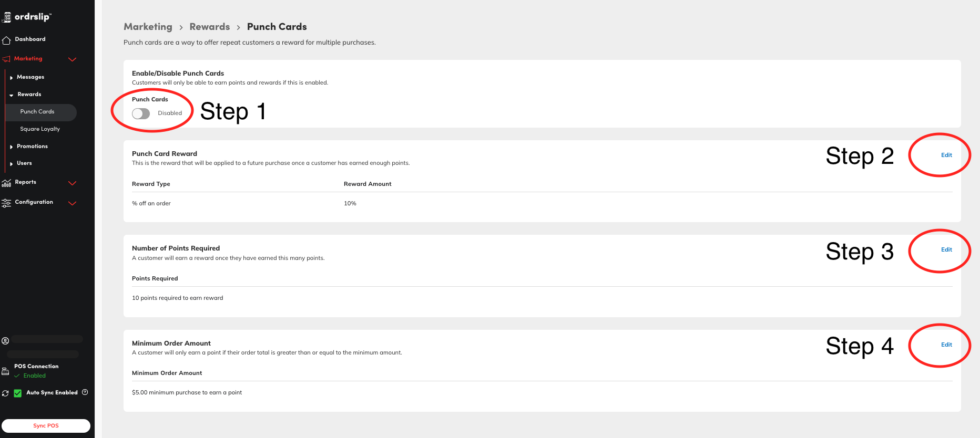Open the Square Loyalty menu item

[40, 129]
